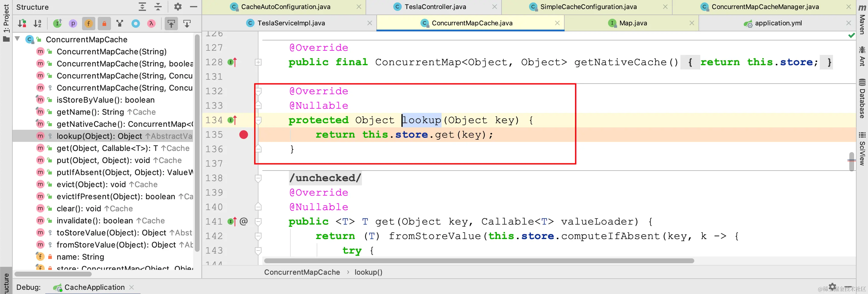Screen dimensions: 868x294
Task: Open Project tool window sidebar button
Action: 6,23
